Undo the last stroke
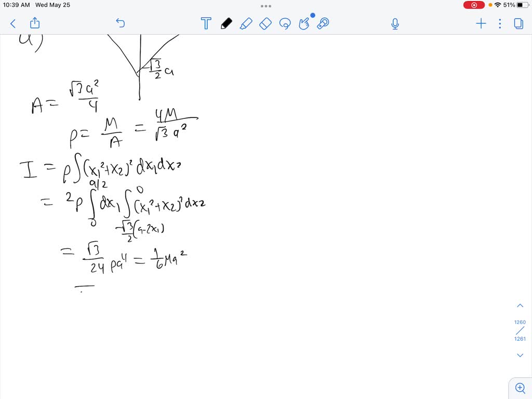 point(121,23)
